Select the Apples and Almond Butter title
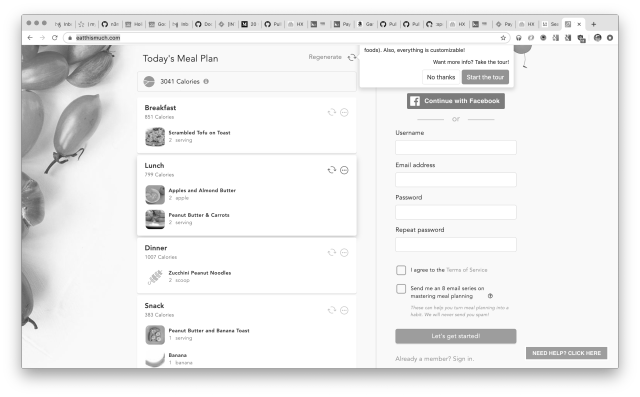This screenshot has height=397, width=640. 202,190
